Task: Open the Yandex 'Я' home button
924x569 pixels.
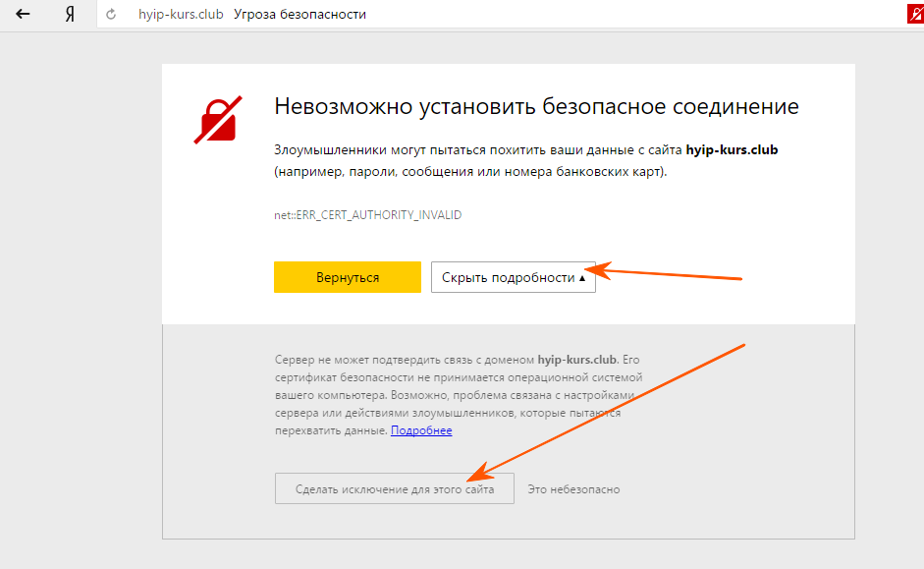Action: tap(70, 15)
